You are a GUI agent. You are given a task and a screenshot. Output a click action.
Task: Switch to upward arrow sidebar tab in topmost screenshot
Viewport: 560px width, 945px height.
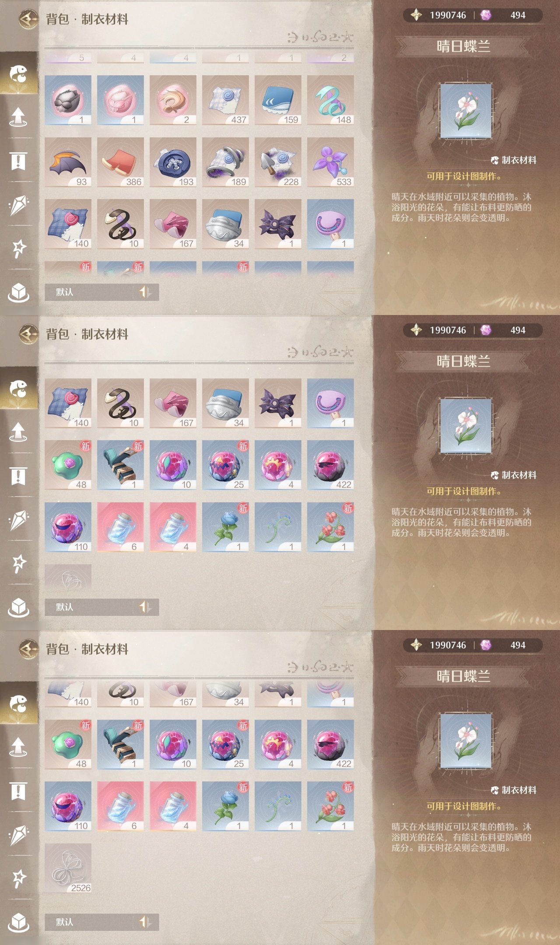(18, 117)
